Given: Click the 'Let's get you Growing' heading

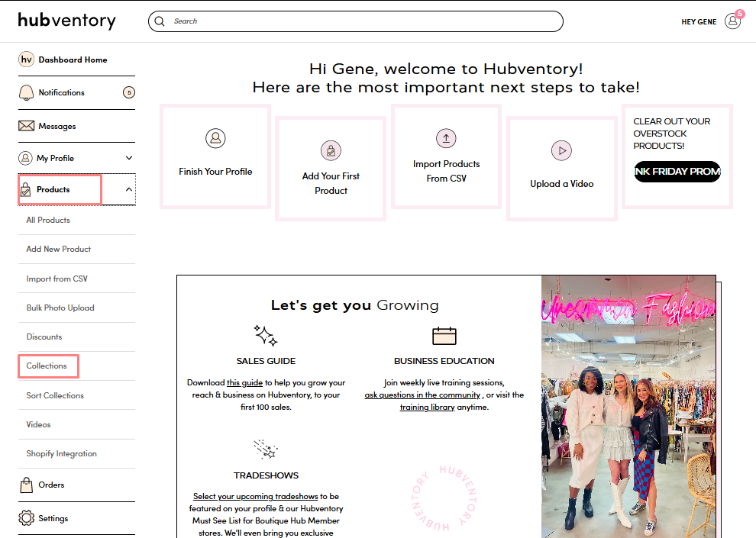Looking at the screenshot, I should (x=355, y=305).
